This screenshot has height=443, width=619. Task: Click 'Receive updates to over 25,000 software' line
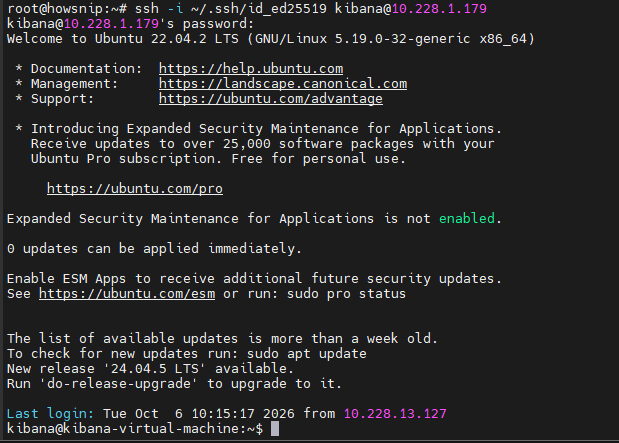point(263,144)
